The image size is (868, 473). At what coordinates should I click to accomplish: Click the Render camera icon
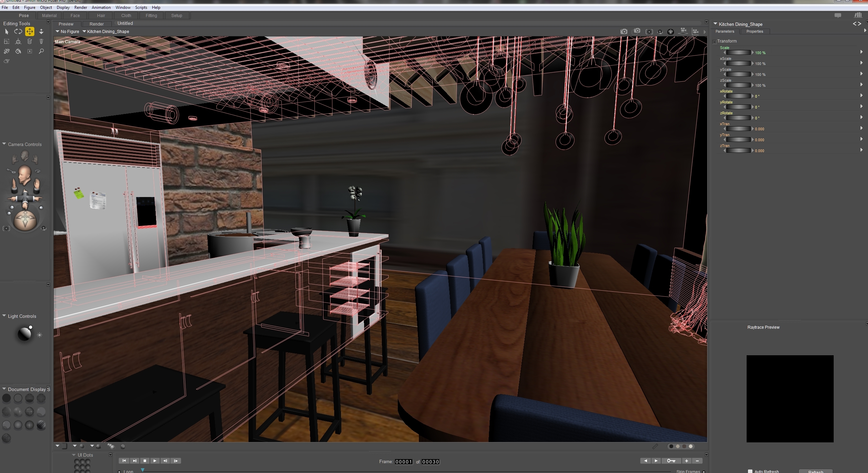tap(624, 32)
